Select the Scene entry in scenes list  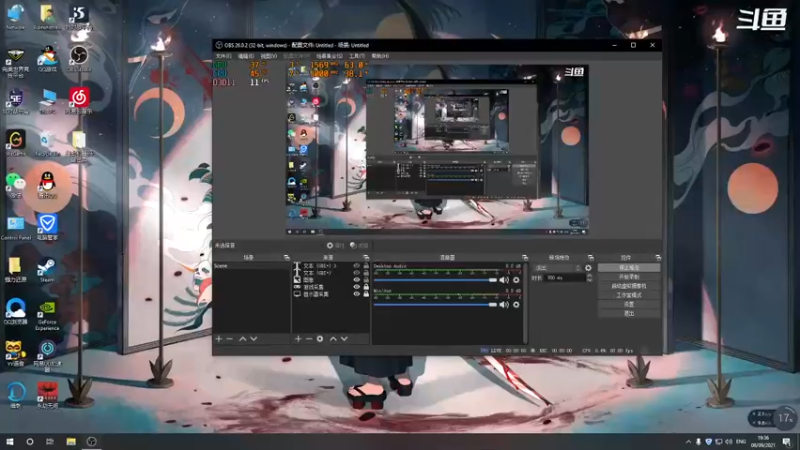click(252, 266)
